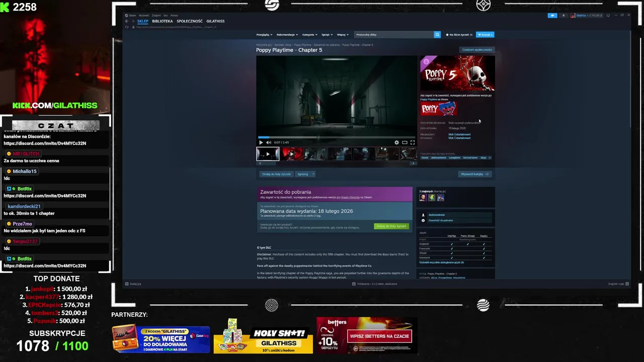Click the Horror tag
This screenshot has height=362, width=644.
click(425, 157)
